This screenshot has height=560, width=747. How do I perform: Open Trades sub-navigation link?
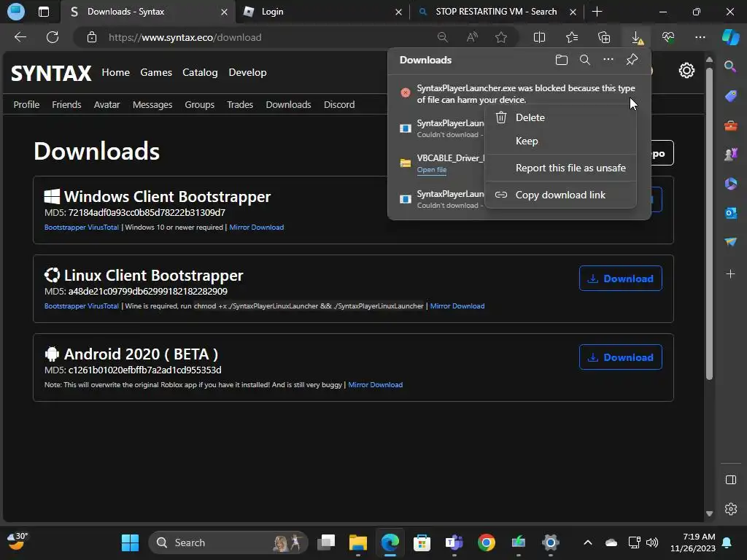239,105
